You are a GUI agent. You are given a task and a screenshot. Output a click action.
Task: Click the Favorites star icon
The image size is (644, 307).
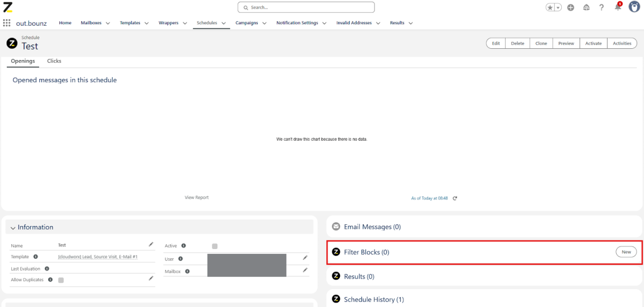coord(551,8)
